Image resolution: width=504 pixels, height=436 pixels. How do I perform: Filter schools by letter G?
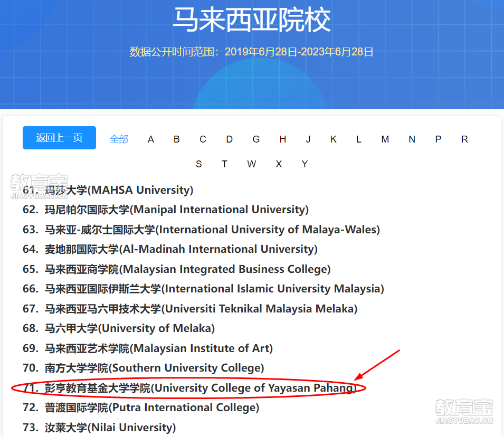[x=256, y=139]
